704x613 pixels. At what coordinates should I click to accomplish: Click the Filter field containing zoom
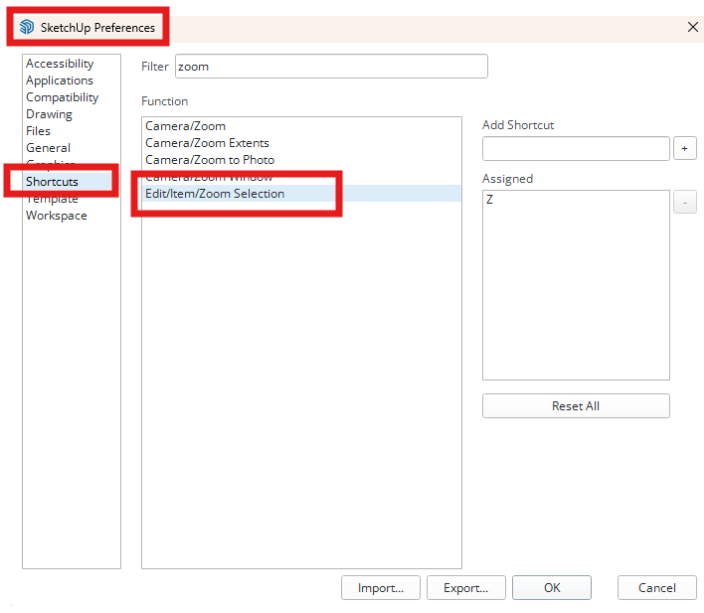click(331, 66)
